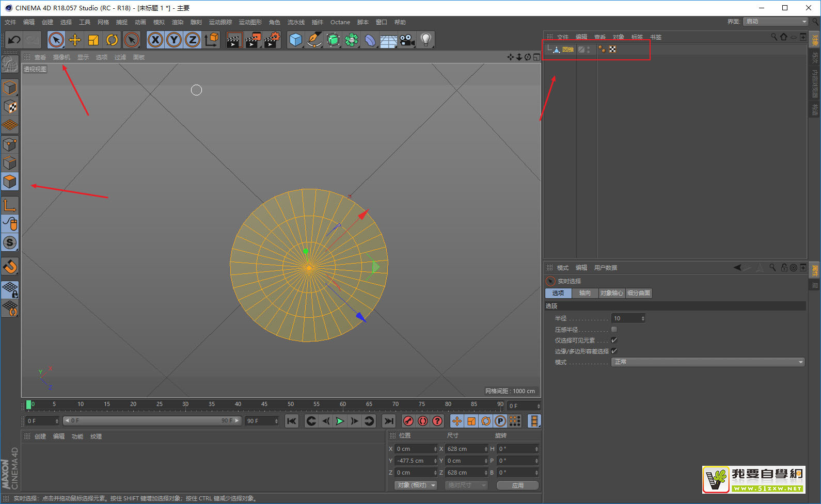The width and height of the screenshot is (821, 504).
Task: Switch to the 轴向 tab
Action: click(x=585, y=293)
